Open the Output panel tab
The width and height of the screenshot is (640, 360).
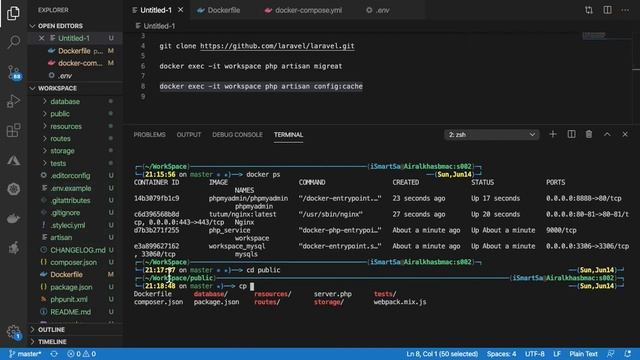pyautogui.click(x=189, y=134)
